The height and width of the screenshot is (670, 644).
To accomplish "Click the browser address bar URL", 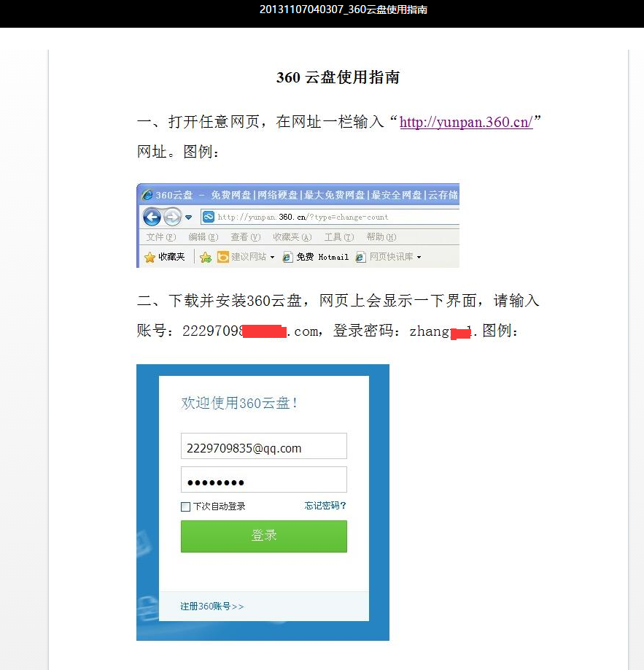I will (x=303, y=217).
